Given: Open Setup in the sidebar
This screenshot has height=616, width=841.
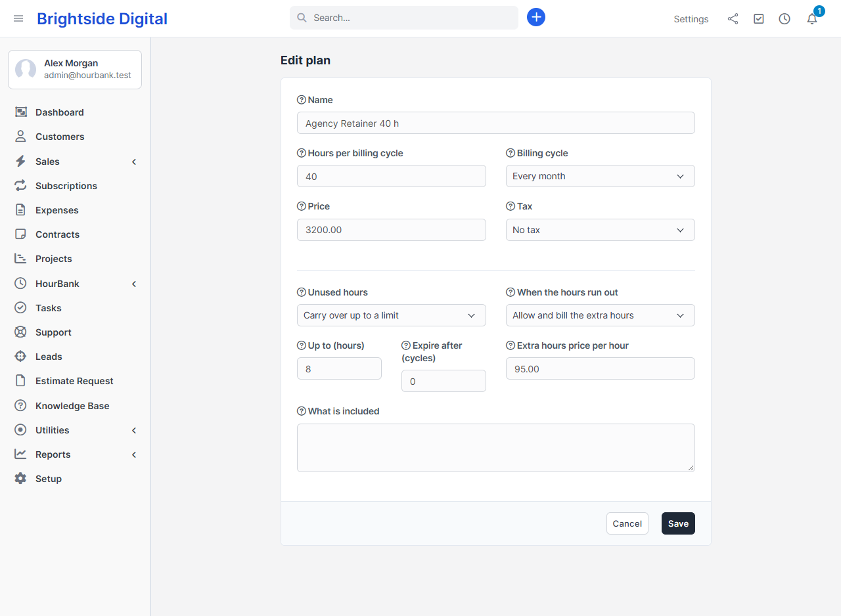Looking at the screenshot, I should (76, 479).
